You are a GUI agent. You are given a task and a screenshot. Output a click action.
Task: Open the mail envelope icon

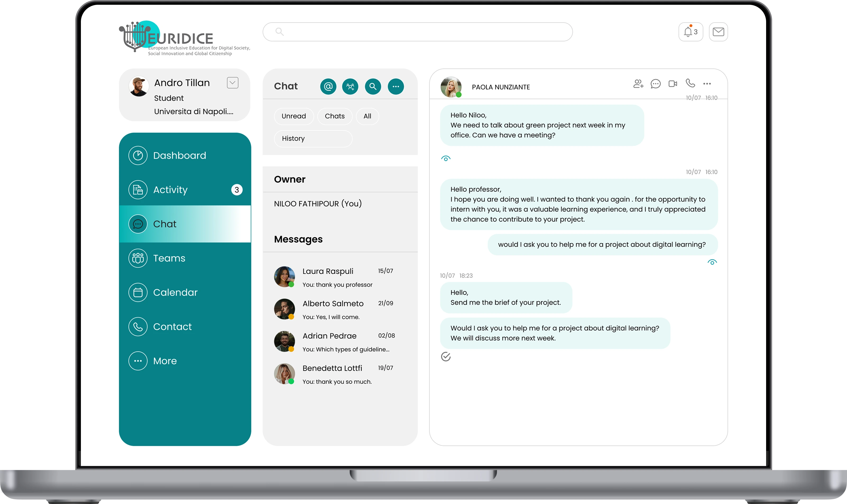coord(718,32)
